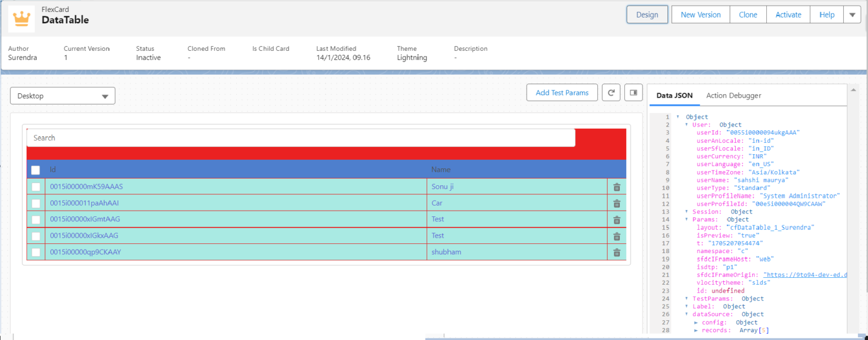Select the Data JSON tab
The width and height of the screenshot is (868, 340).
[x=674, y=95]
